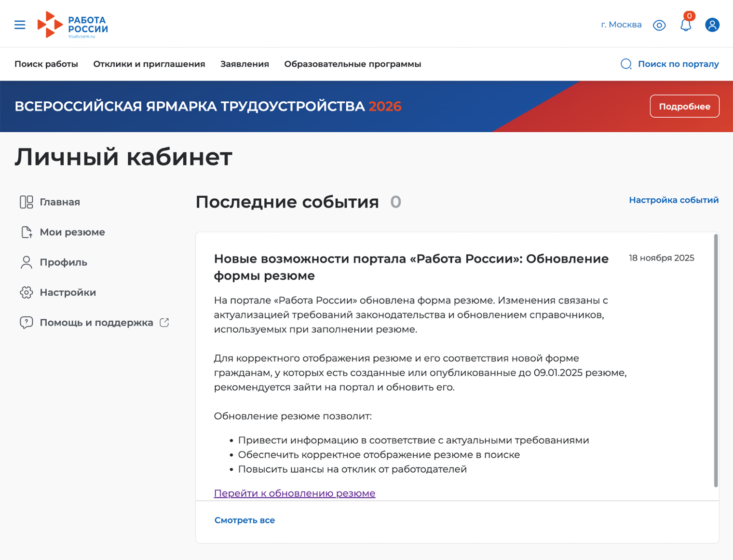This screenshot has height=560, width=733.
Task: Click the events card vertical scrollbar
Action: (x=716, y=360)
